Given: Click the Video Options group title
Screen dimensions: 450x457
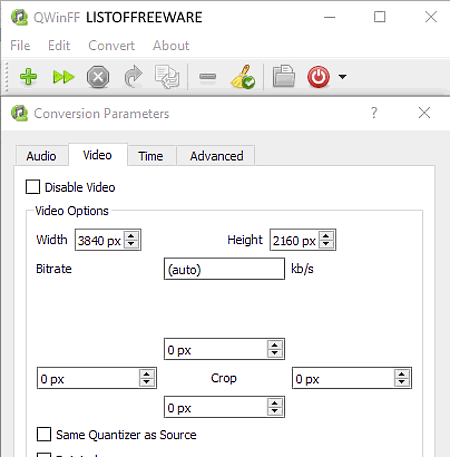Looking at the screenshot, I should pos(72,211).
